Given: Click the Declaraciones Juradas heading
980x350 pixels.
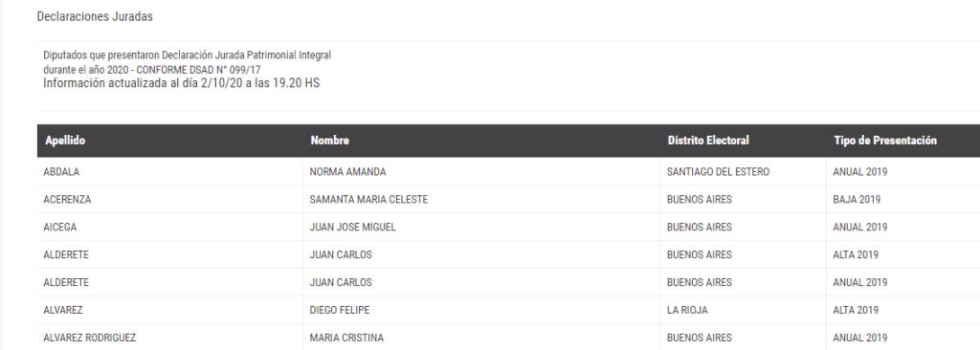Looking at the screenshot, I should tap(95, 17).
